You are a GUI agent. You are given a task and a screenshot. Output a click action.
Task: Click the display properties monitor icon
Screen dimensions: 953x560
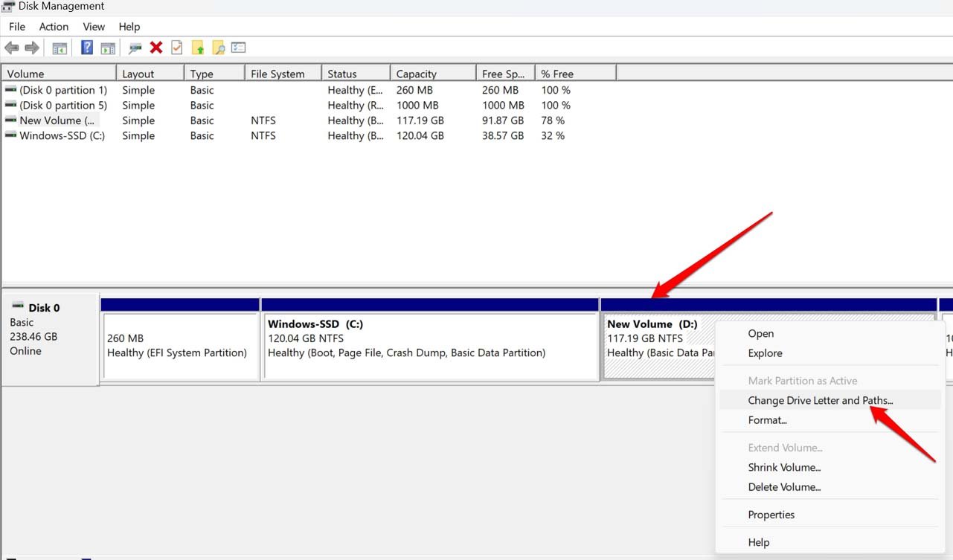click(135, 47)
